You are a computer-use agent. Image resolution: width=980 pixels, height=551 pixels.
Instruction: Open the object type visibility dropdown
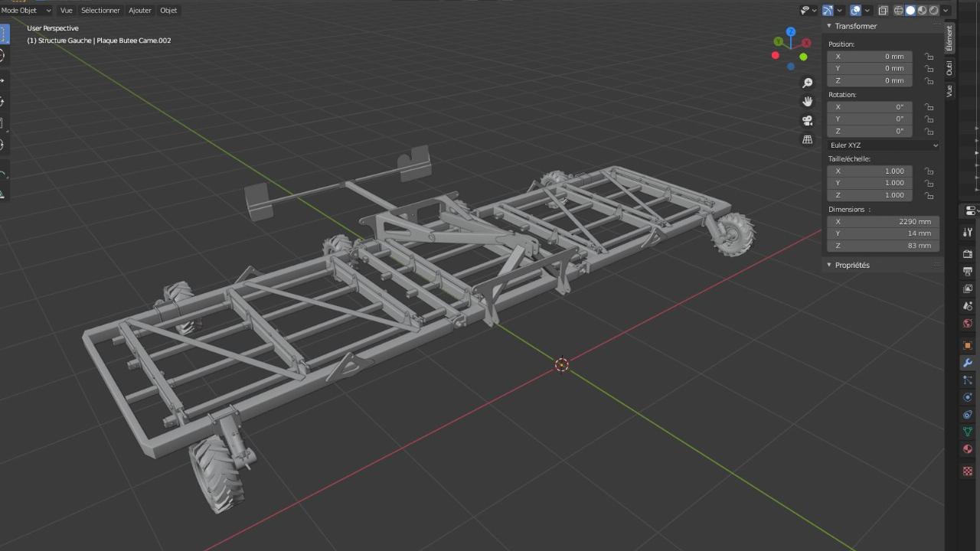(808, 10)
